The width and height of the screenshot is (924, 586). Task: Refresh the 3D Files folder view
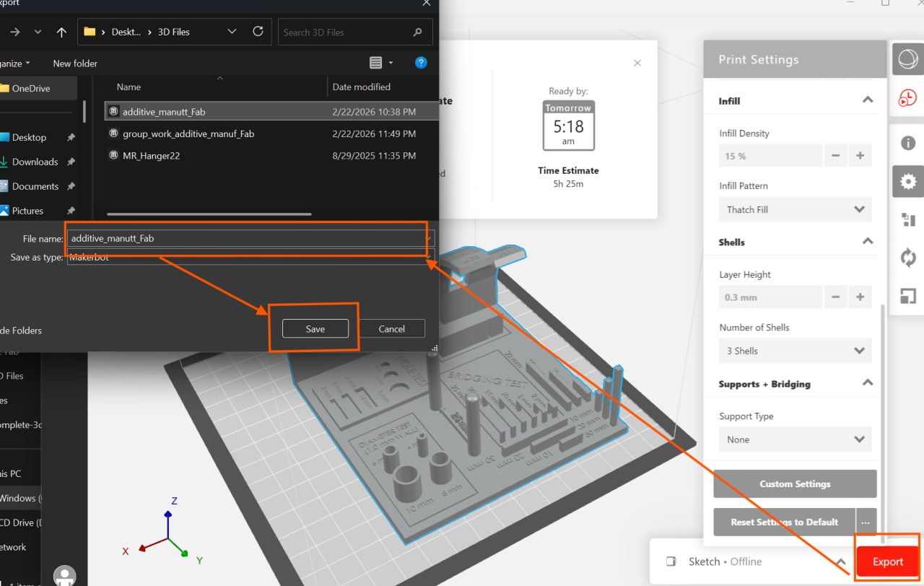(x=258, y=31)
